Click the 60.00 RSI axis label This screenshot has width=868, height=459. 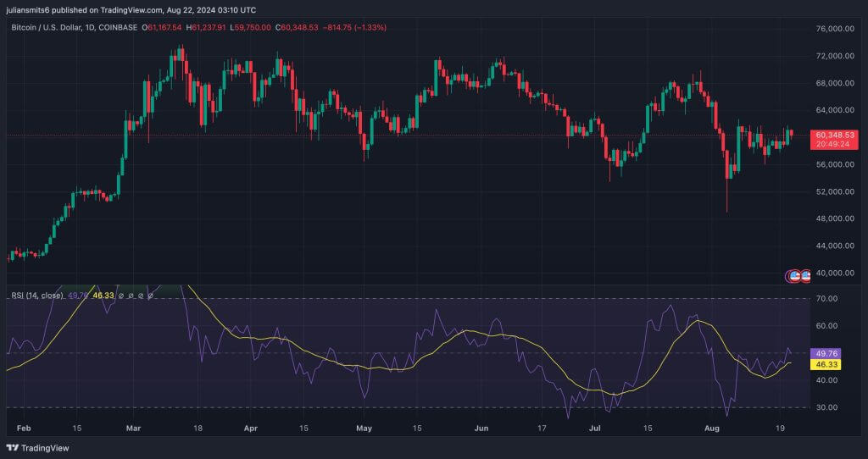pyautogui.click(x=827, y=326)
